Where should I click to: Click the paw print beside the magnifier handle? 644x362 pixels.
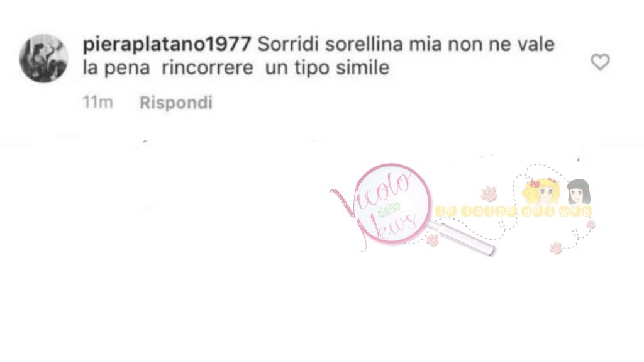(432, 240)
